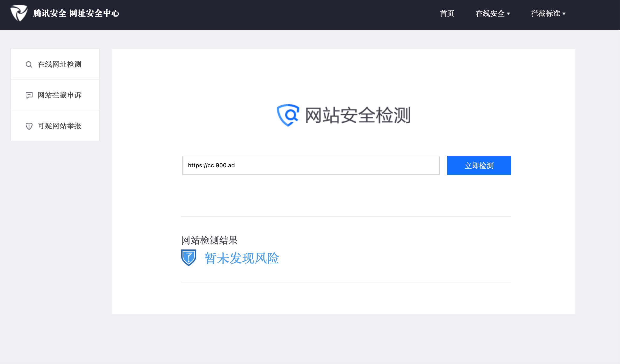This screenshot has height=364, width=620.
Task: Expand the 拦截标准 dropdown arrow
Action: (564, 14)
